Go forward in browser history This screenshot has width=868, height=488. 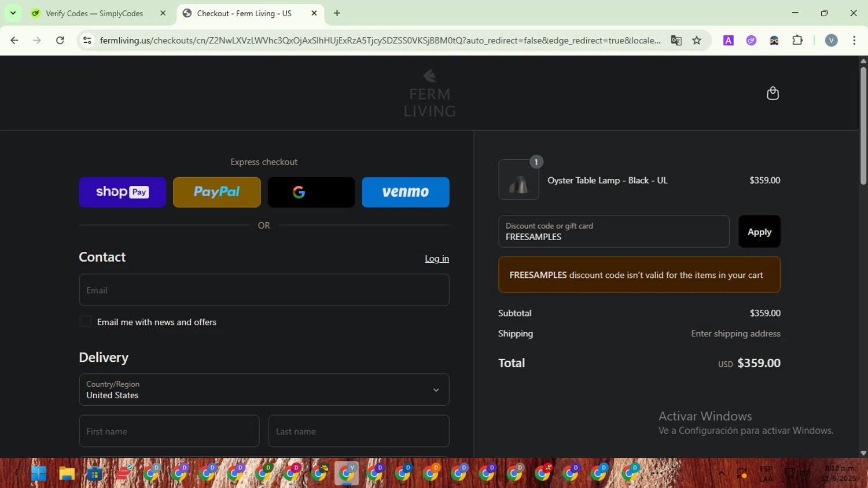pyautogui.click(x=37, y=41)
